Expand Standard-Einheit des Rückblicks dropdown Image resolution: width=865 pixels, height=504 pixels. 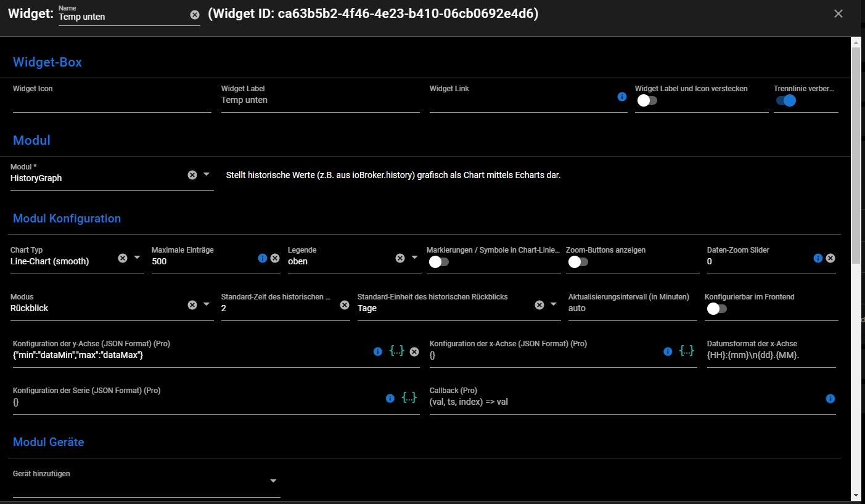[554, 304]
